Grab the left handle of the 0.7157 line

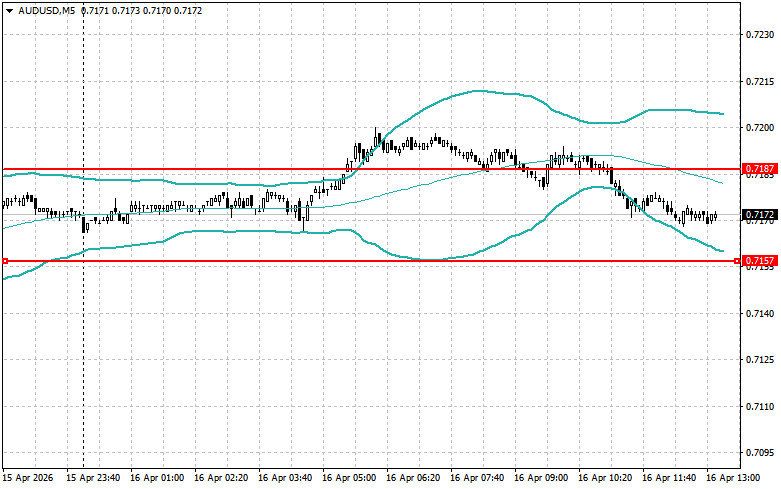pyautogui.click(x=5, y=261)
